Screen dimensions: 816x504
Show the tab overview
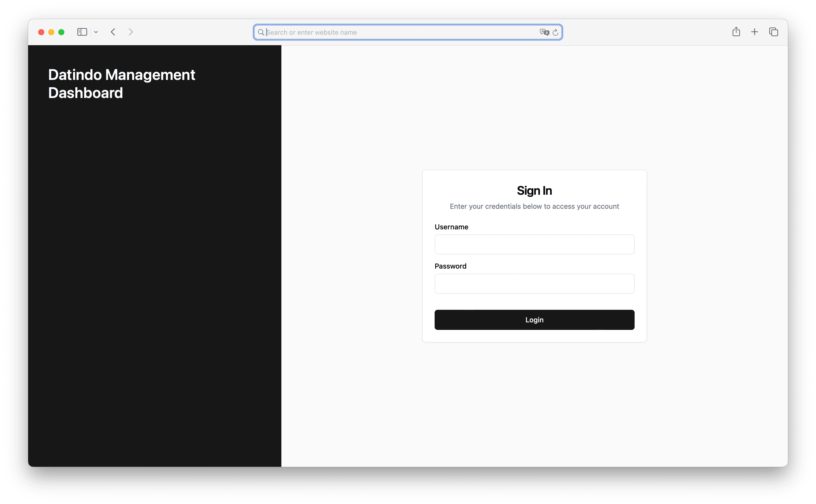tap(773, 31)
